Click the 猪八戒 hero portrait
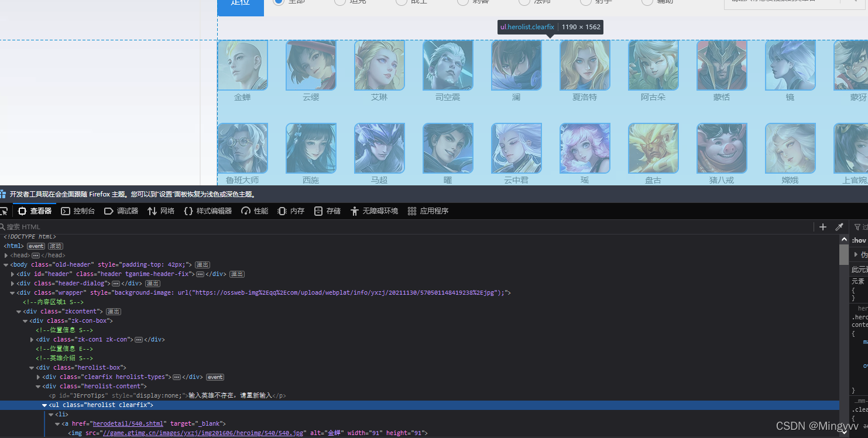The image size is (868, 438). (722, 148)
